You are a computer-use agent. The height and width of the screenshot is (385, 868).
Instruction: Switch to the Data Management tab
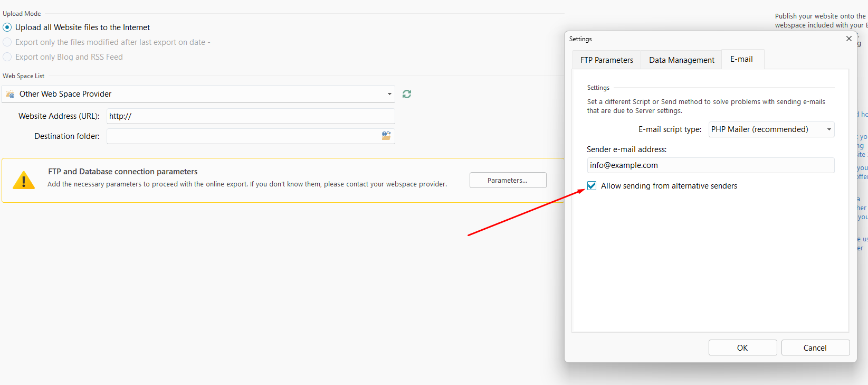pos(682,60)
